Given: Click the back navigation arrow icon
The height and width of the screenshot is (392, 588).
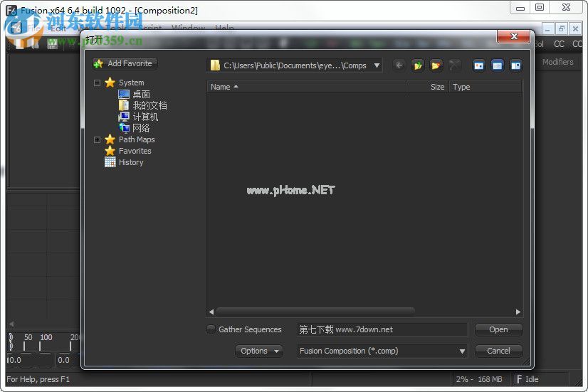Looking at the screenshot, I should tap(399, 65).
